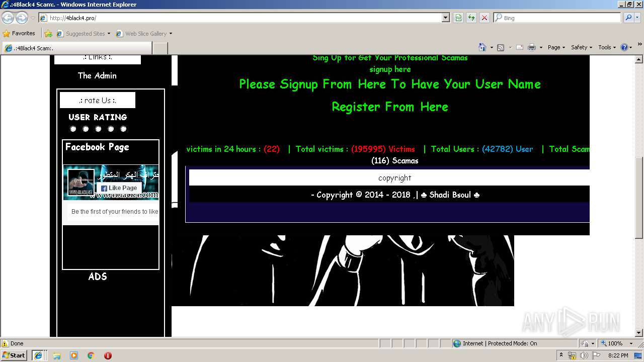Open the search provider dropdown arrow
The height and width of the screenshot is (362, 644).
point(637,18)
